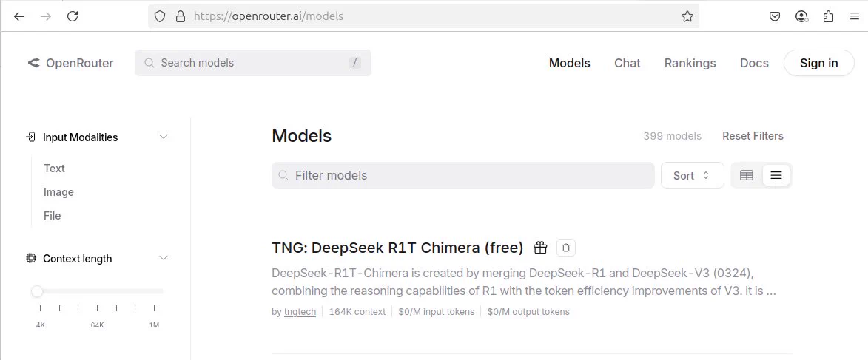
Task: Click the browser forward arrow
Action: [x=46, y=16]
